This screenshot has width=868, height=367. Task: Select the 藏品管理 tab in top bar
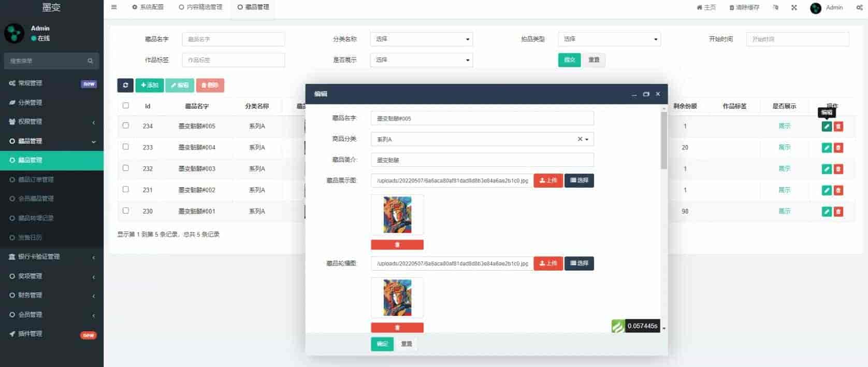pos(253,7)
